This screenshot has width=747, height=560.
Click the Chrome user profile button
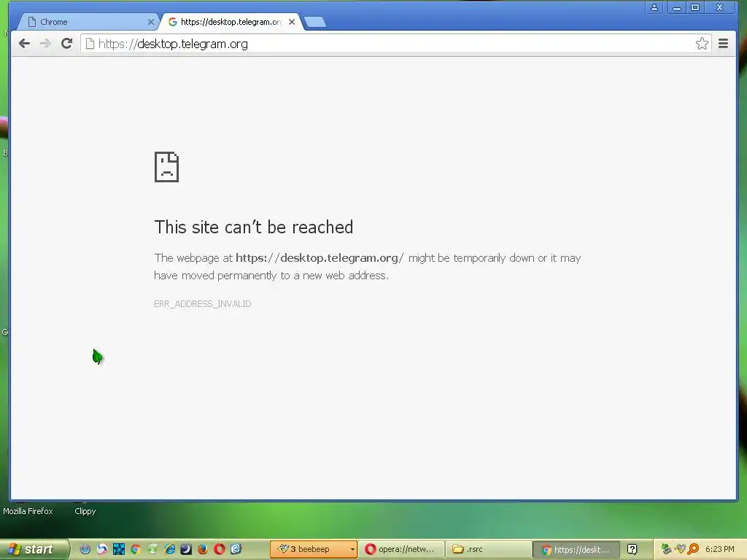pyautogui.click(x=654, y=7)
